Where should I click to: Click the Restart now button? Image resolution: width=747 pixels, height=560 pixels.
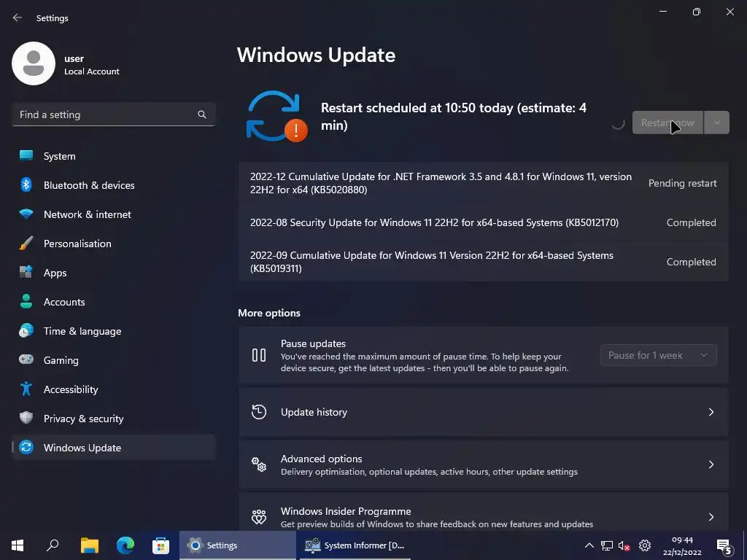(x=667, y=122)
